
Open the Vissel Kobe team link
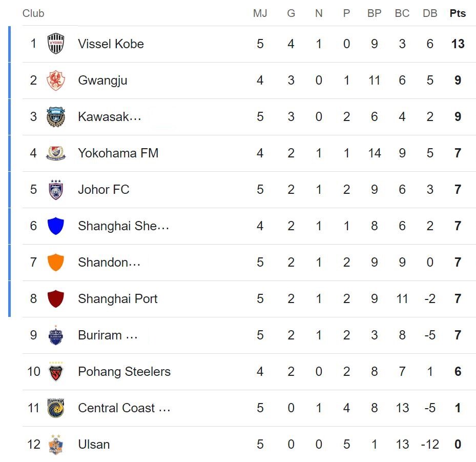click(x=111, y=44)
